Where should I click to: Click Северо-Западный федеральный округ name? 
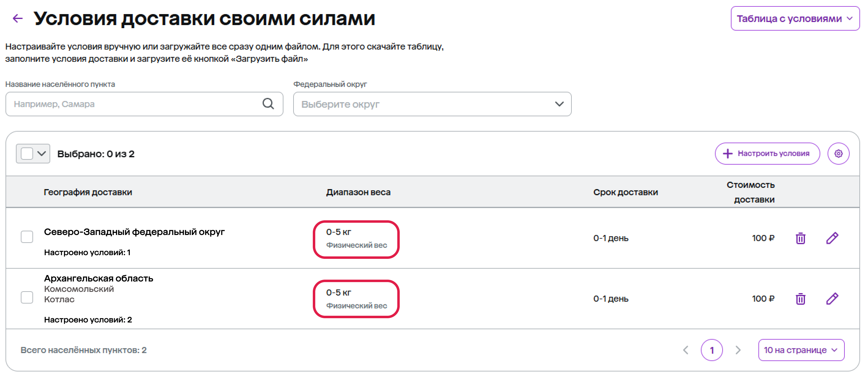134,232
